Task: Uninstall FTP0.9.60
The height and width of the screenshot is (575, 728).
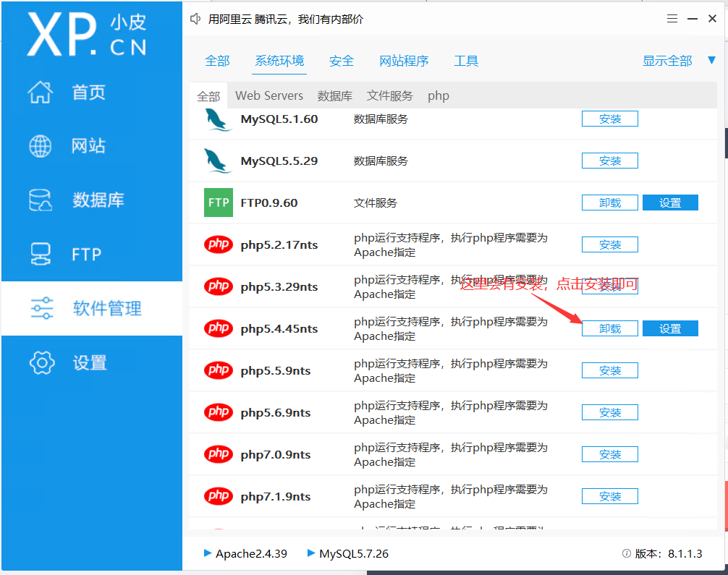Action: click(x=609, y=203)
